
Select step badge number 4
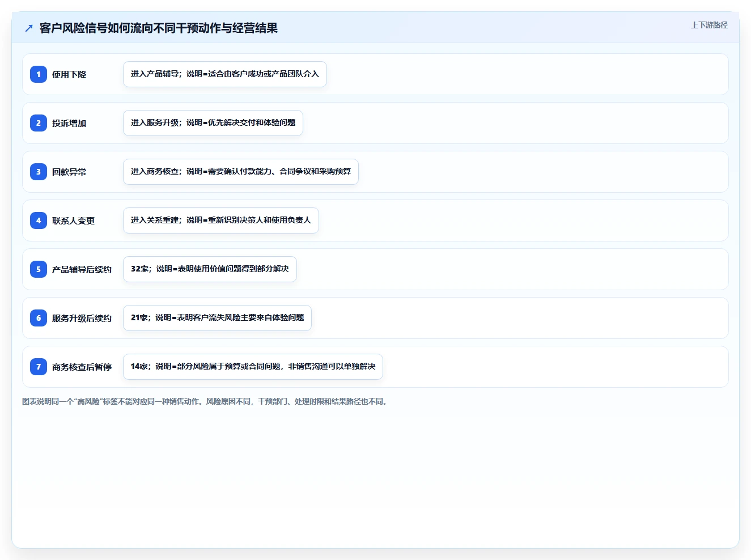point(39,220)
